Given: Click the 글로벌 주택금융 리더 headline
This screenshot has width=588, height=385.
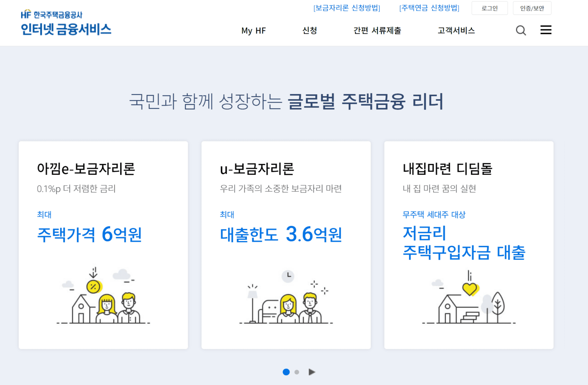Looking at the screenshot, I should coord(366,102).
